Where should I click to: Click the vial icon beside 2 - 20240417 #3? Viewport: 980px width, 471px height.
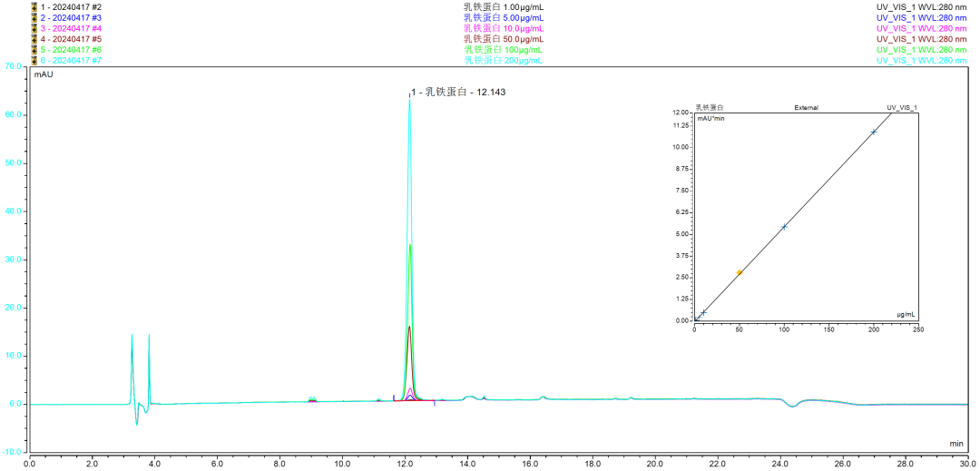tap(34, 17)
